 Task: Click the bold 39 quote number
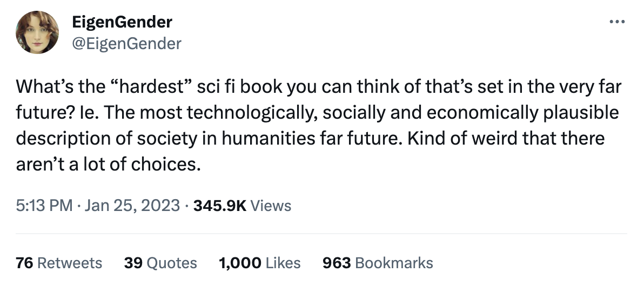pos(133,263)
